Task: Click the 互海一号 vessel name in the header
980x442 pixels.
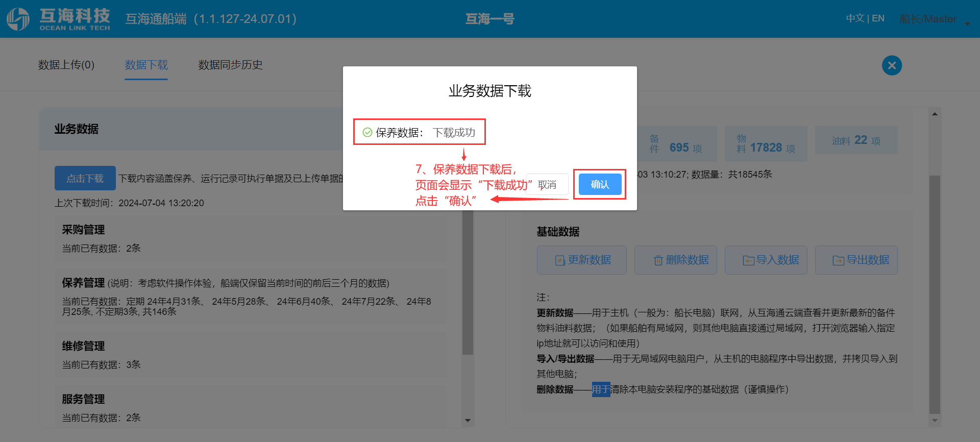Action: tap(490, 19)
